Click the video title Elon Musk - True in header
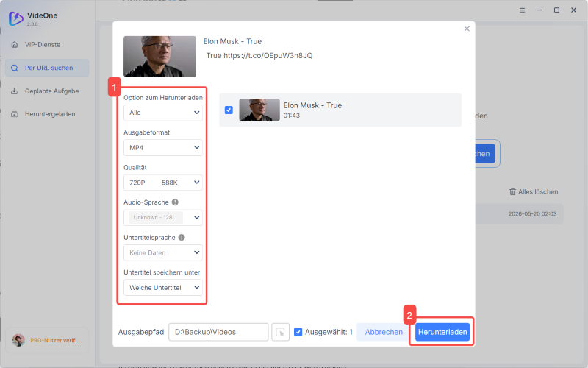 (x=232, y=41)
